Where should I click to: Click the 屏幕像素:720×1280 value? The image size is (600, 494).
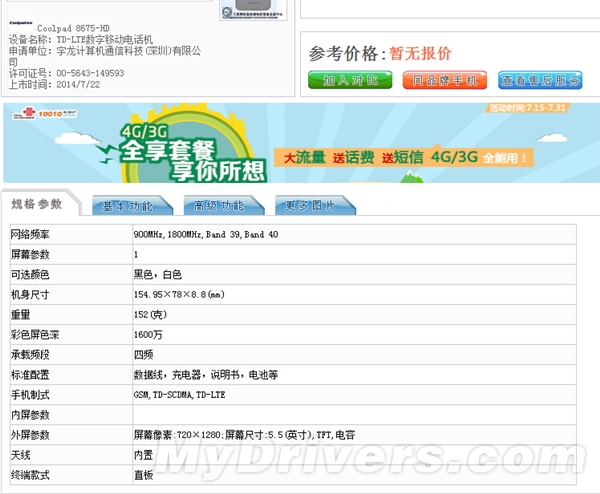[x=245, y=435]
